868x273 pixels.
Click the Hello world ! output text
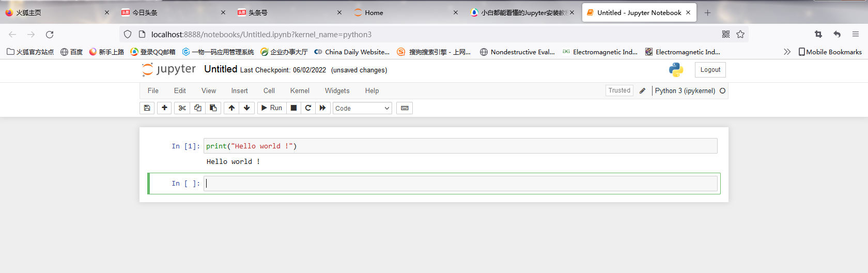pyautogui.click(x=233, y=162)
